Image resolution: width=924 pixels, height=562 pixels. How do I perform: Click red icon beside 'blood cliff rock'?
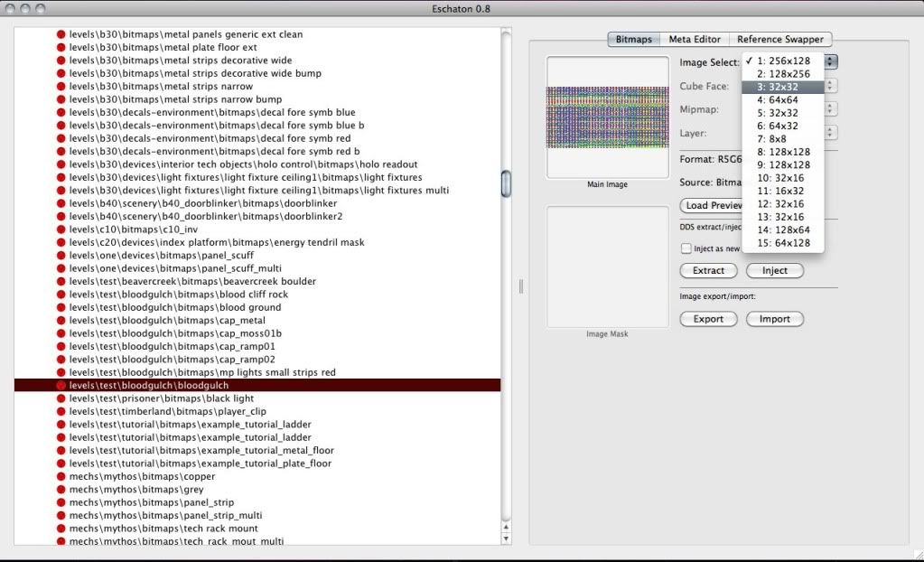[x=61, y=295]
